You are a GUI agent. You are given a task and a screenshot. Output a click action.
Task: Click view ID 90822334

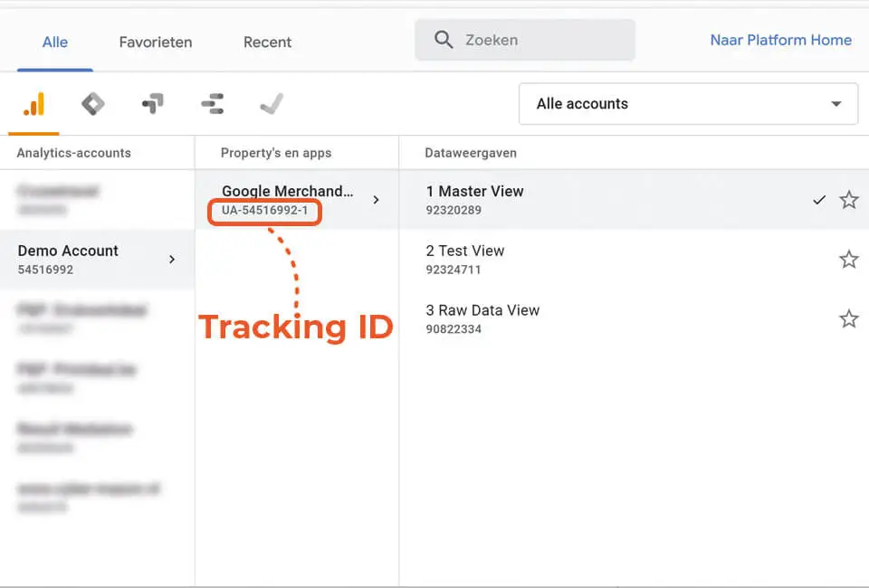pyautogui.click(x=454, y=329)
